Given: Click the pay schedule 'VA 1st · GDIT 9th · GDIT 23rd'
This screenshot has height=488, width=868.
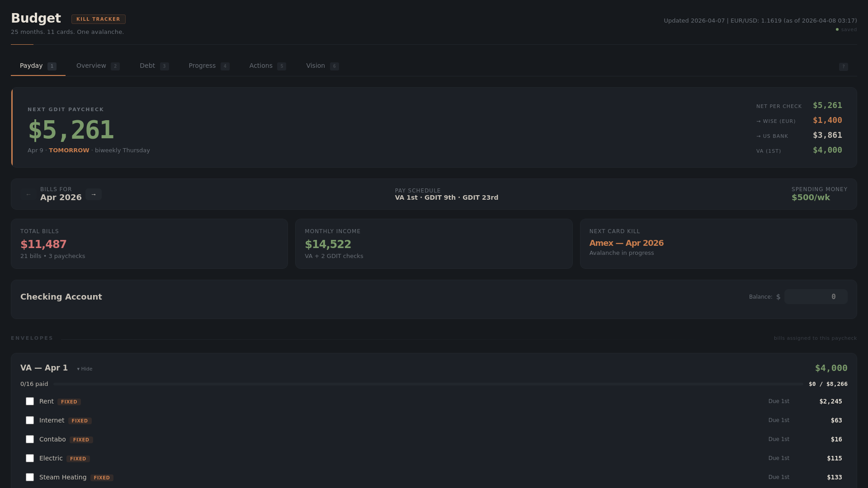Looking at the screenshot, I should [x=447, y=197].
